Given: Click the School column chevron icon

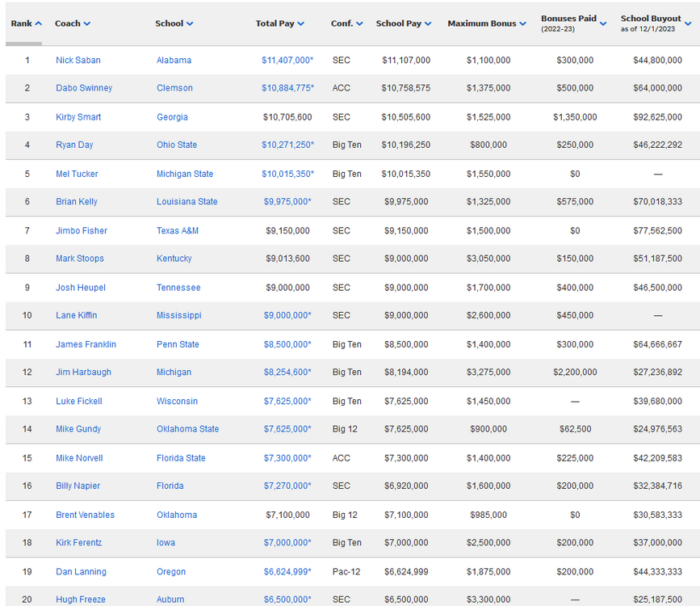Looking at the screenshot, I should point(190,24).
